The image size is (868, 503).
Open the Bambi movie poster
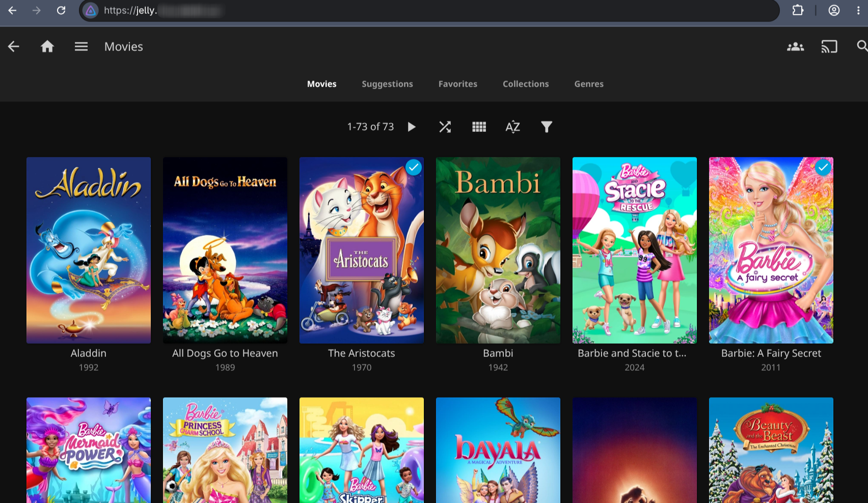coord(498,250)
